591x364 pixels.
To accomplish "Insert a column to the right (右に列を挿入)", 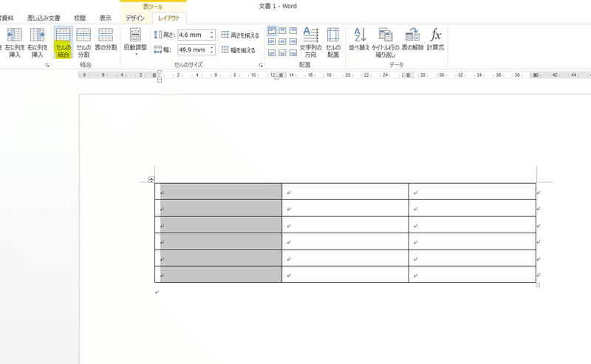I will pyautogui.click(x=38, y=43).
